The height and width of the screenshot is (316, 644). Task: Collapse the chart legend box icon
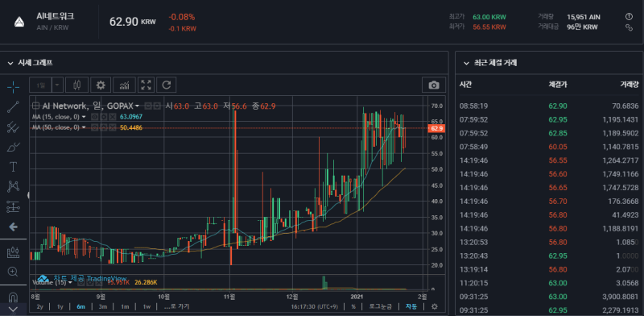(35, 106)
